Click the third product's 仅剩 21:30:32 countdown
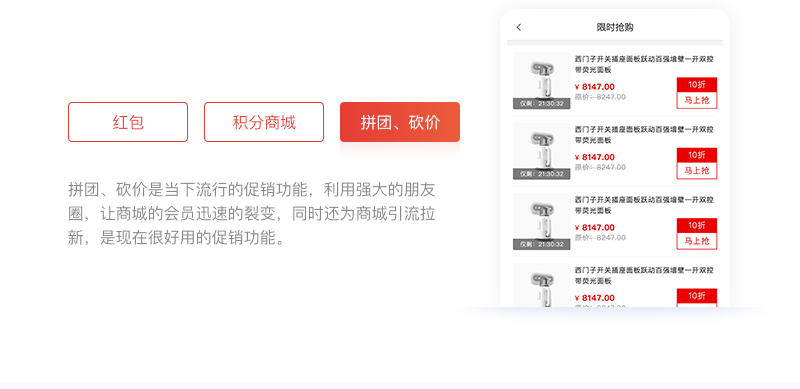800x389 pixels. pos(541,245)
